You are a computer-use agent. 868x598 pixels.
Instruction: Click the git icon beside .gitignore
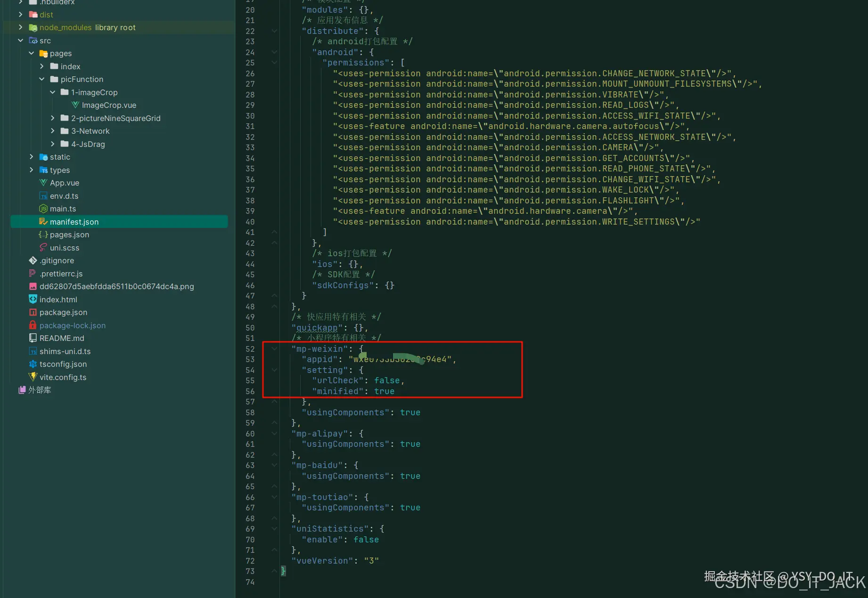pyautogui.click(x=33, y=260)
